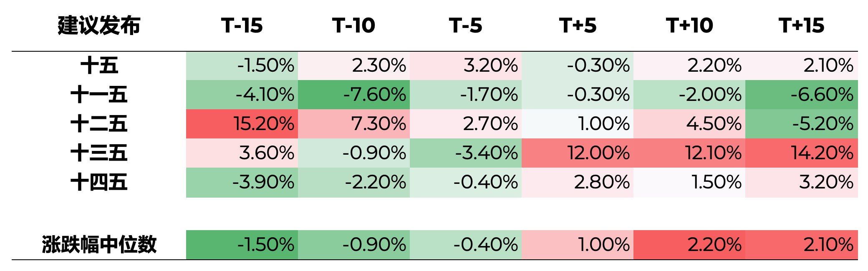Click the 十三五 row label
868x271 pixels.
coord(99,153)
